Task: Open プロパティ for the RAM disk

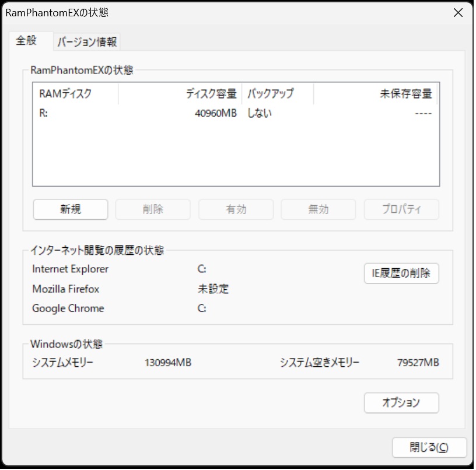Action: (x=401, y=209)
